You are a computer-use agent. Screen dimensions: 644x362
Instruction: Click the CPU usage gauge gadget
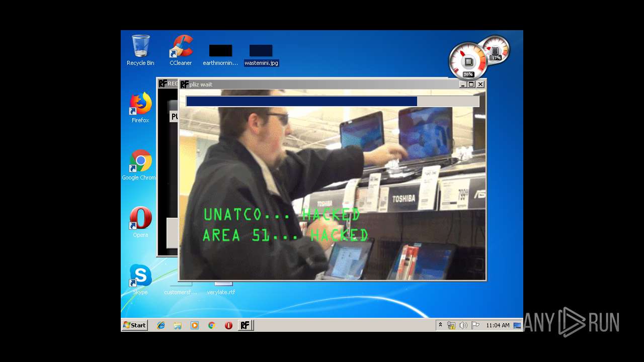click(x=468, y=61)
